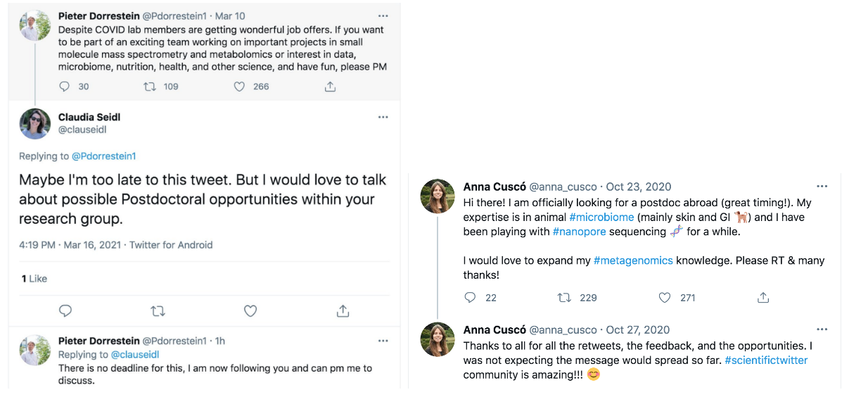Like Anna Cuscó's tweet with 271 likes

coord(665,298)
